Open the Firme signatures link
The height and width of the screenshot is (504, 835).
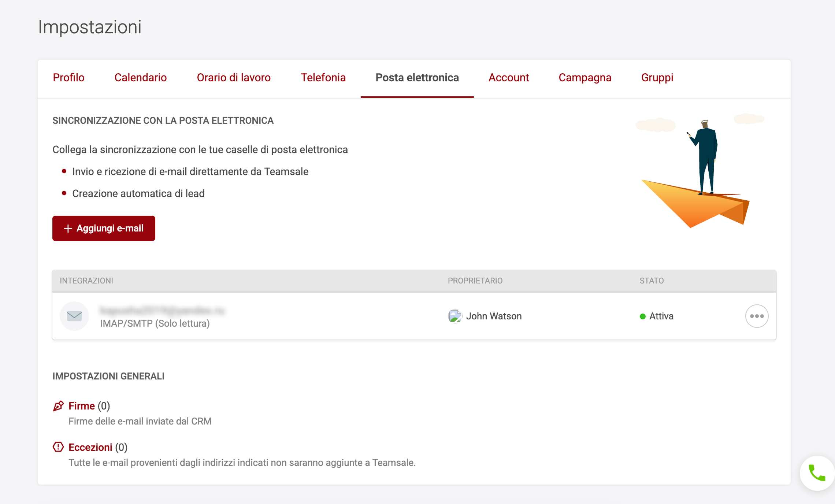pyautogui.click(x=82, y=406)
